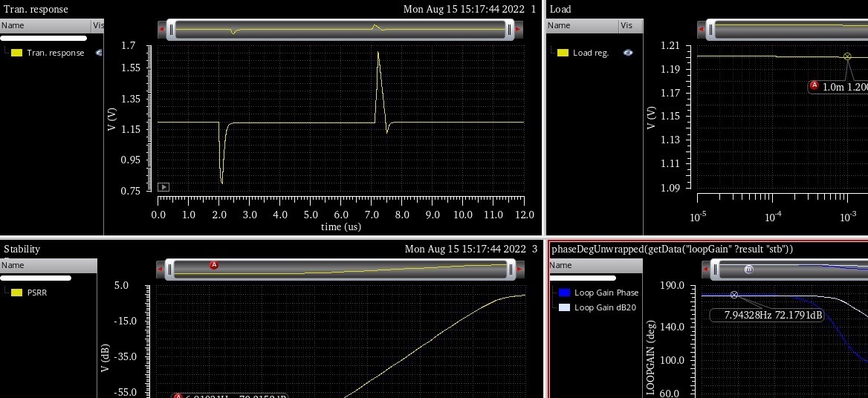Grab right handle of Tran. response zoom strip
This screenshot has height=398, width=868.
click(509, 29)
